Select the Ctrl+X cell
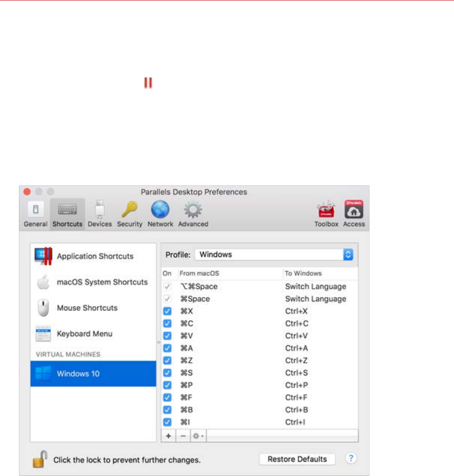454x476 pixels. (296, 311)
